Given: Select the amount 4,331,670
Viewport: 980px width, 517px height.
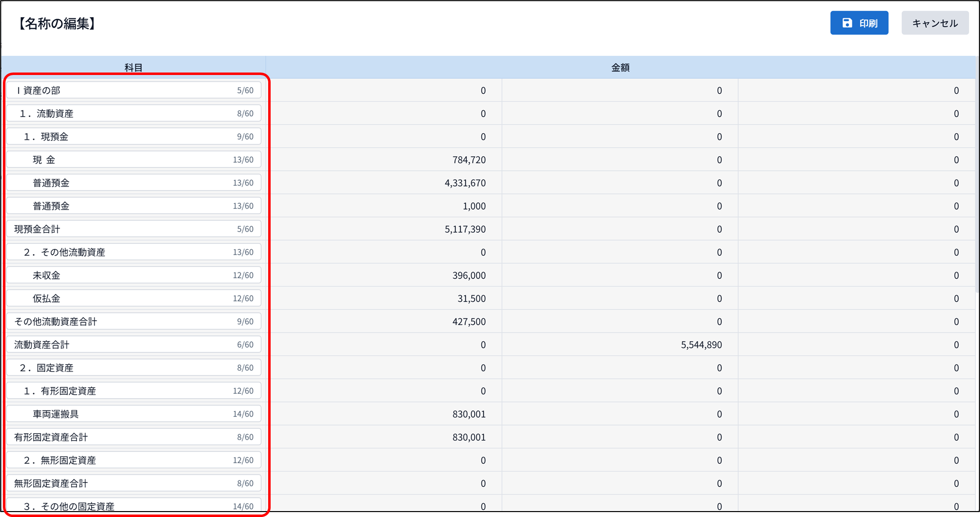Looking at the screenshot, I should (x=465, y=183).
